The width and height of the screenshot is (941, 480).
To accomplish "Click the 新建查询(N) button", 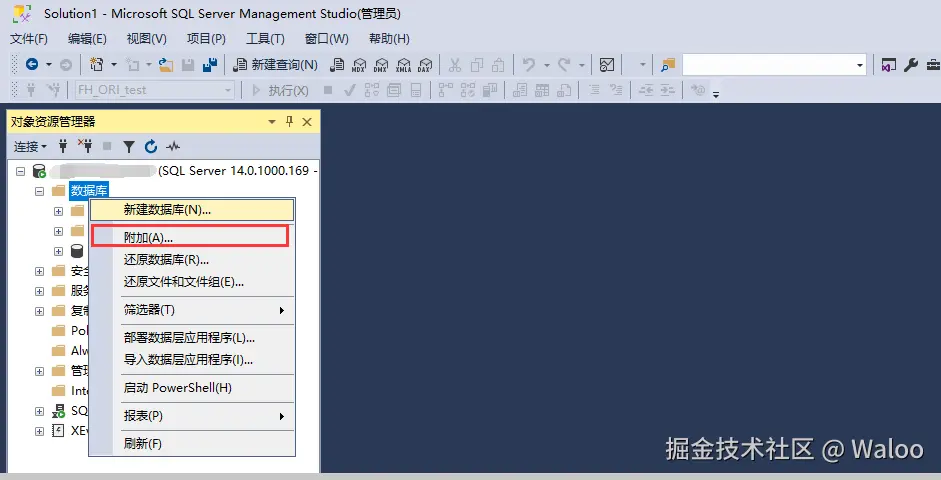I will coord(275,64).
